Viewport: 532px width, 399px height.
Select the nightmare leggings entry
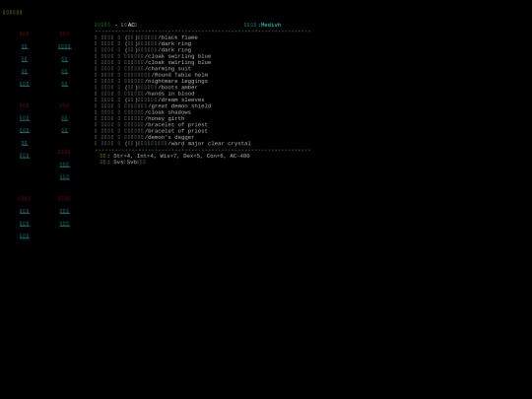pos(152,81)
